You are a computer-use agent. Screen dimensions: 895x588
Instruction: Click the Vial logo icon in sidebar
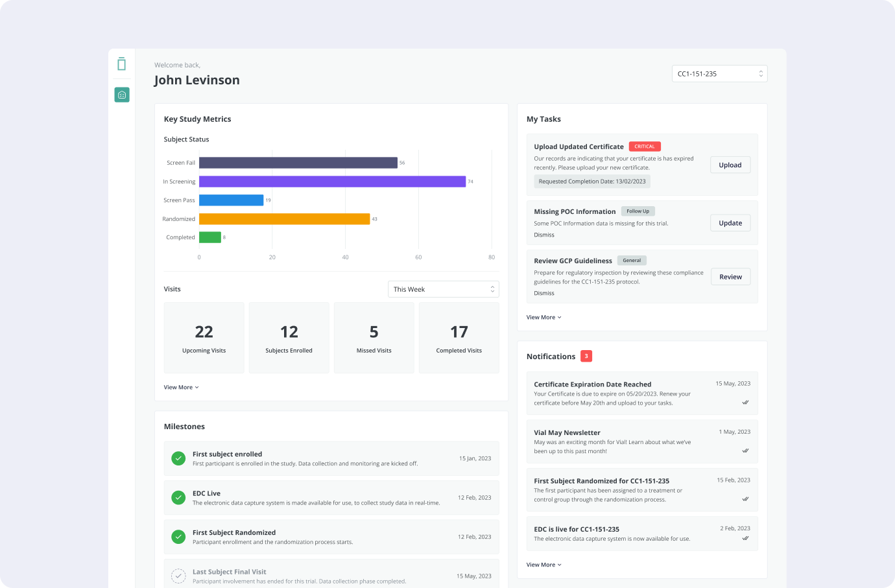(121, 64)
